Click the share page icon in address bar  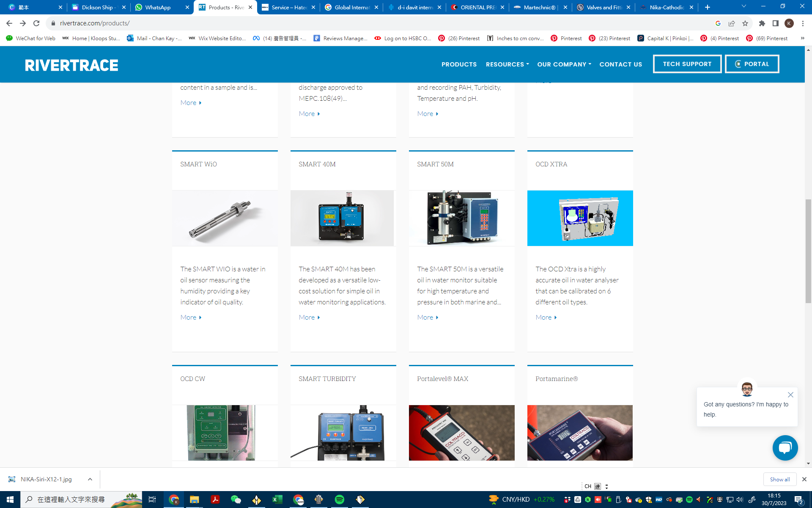click(732, 23)
